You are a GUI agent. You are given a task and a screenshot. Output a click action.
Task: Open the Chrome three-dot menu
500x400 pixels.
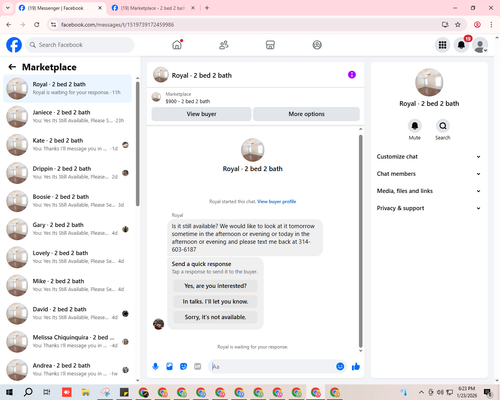(x=491, y=25)
